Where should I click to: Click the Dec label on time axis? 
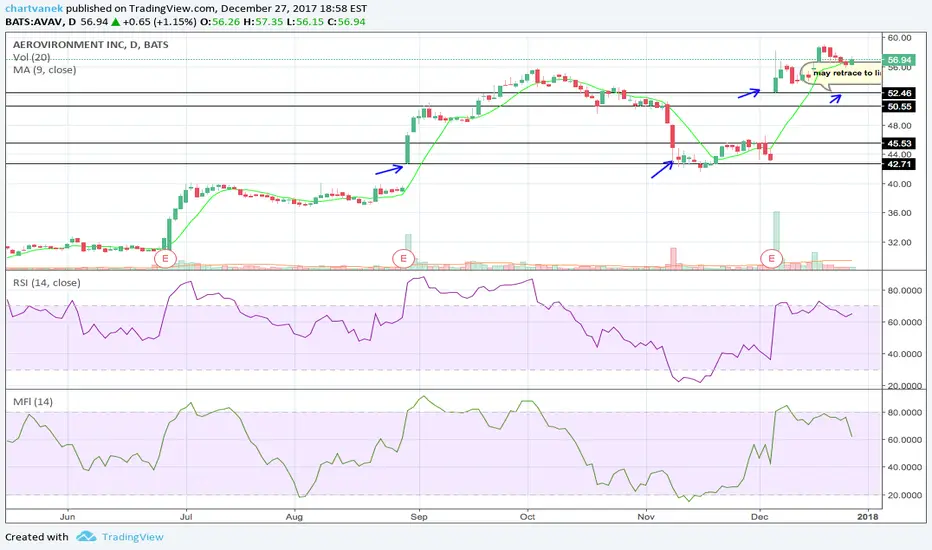click(x=759, y=517)
